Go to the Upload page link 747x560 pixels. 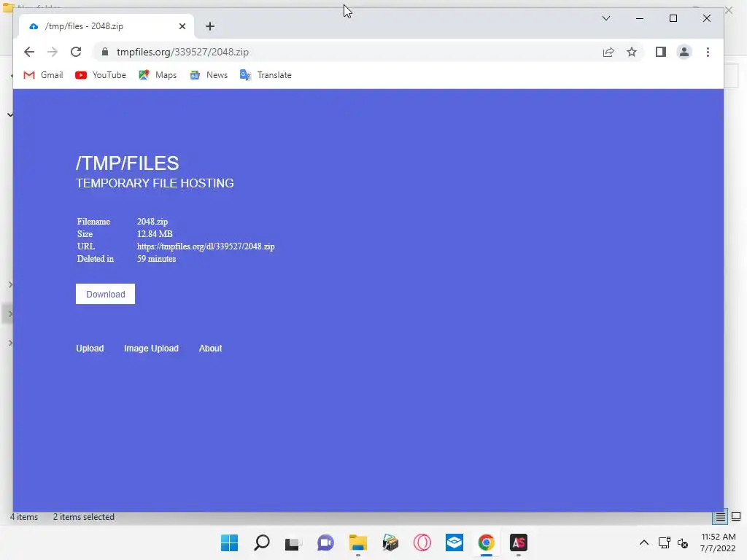(x=90, y=348)
